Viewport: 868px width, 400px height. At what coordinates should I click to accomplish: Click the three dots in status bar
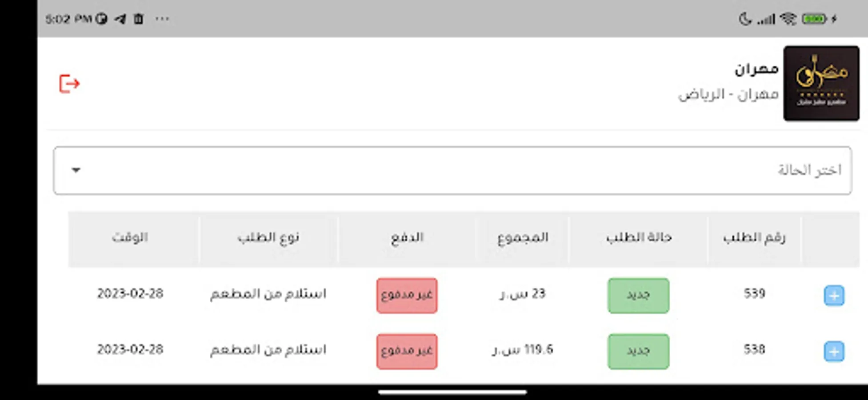pyautogui.click(x=162, y=19)
